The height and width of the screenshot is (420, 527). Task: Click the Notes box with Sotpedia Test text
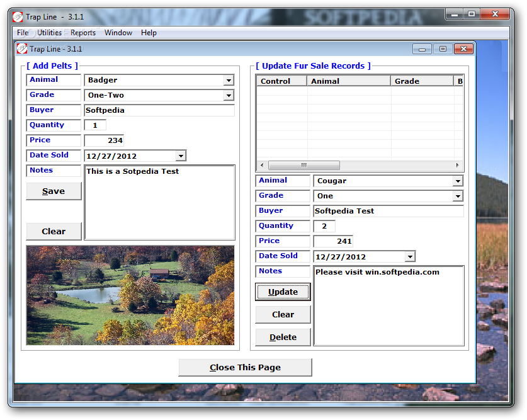160,202
